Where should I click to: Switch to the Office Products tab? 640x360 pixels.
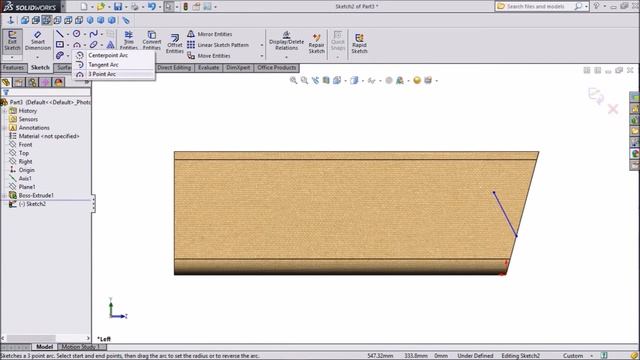pyautogui.click(x=277, y=68)
